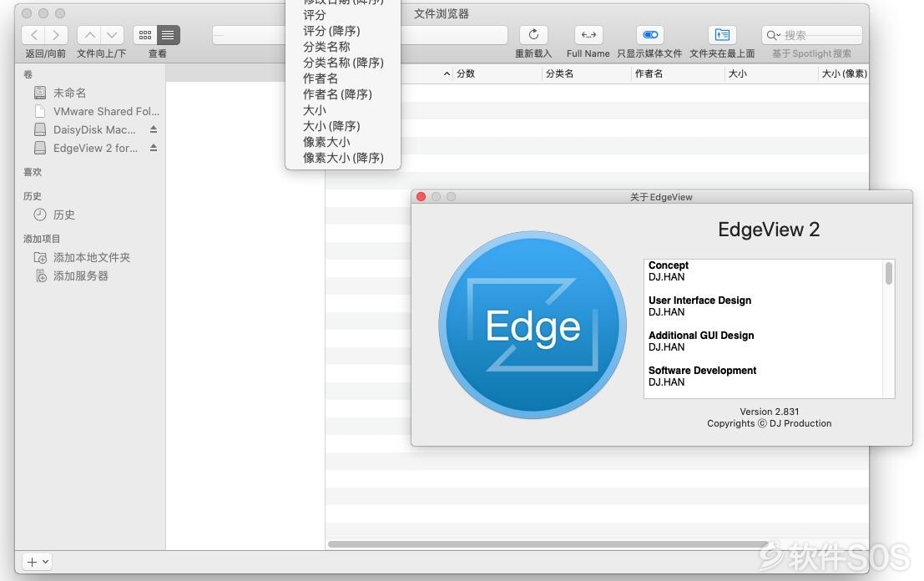Click Copyrights DJ Production text
The width and height of the screenshot is (924, 581).
coord(769,423)
